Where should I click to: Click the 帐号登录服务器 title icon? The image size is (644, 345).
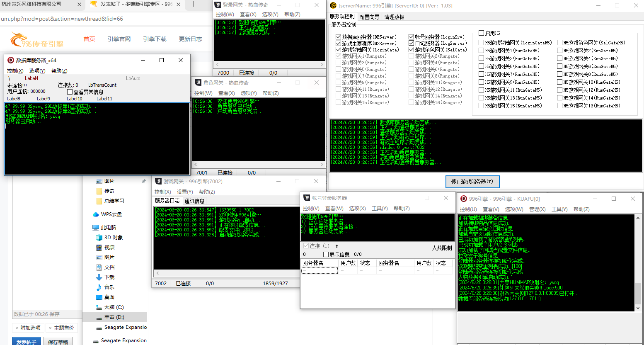click(307, 198)
